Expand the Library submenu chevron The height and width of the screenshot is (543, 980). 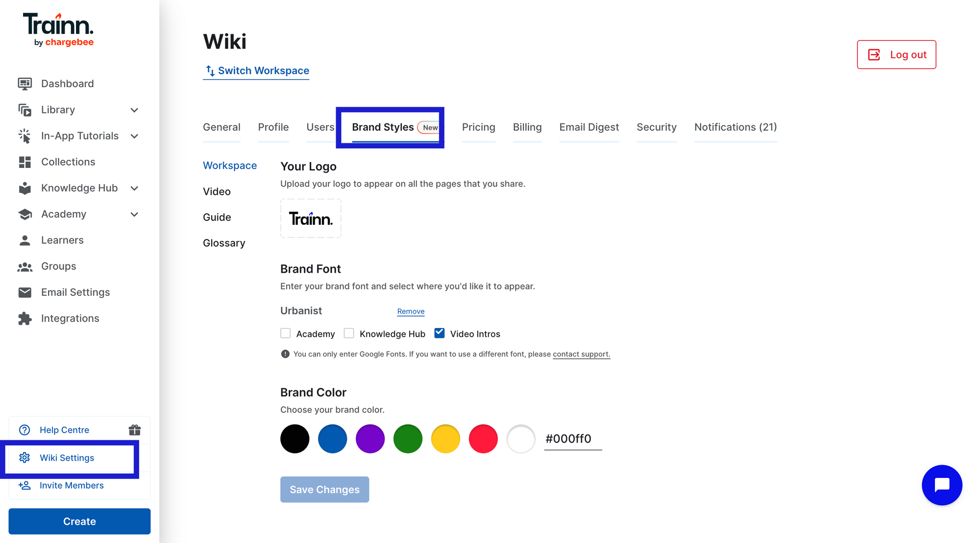tap(134, 110)
